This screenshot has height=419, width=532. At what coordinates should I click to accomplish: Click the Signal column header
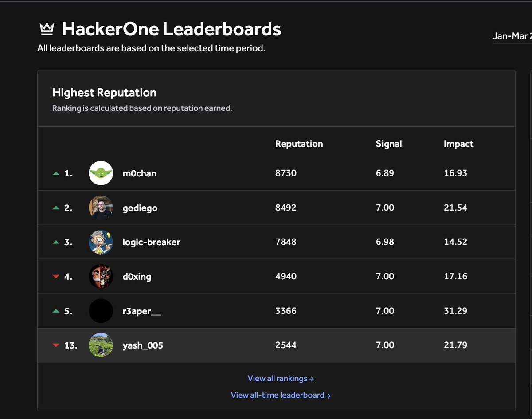point(389,144)
